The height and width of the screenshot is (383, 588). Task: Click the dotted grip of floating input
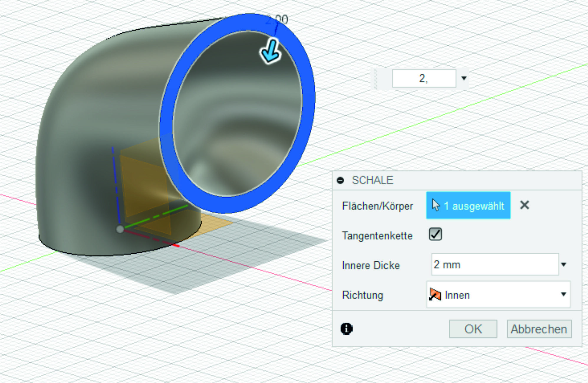(375, 79)
